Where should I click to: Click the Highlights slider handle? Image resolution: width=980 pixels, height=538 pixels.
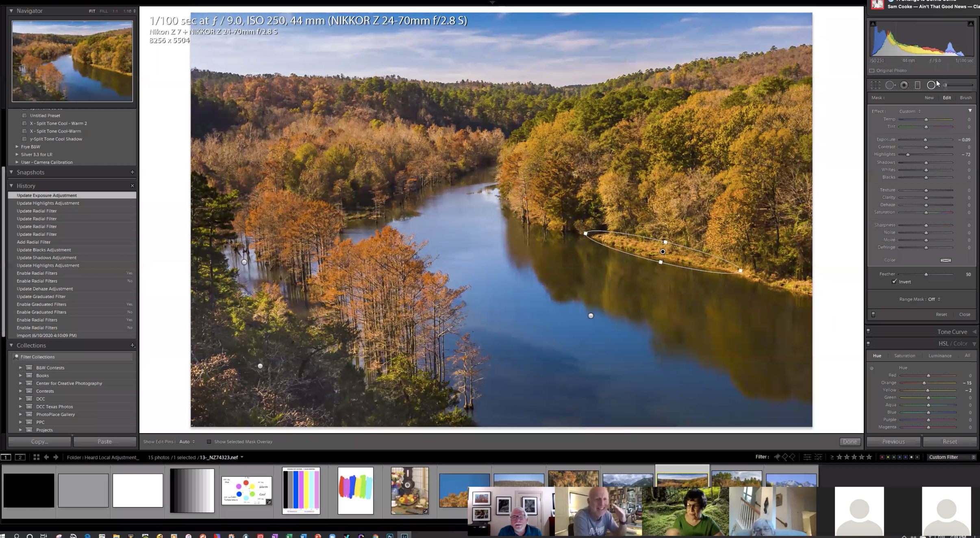coord(908,155)
